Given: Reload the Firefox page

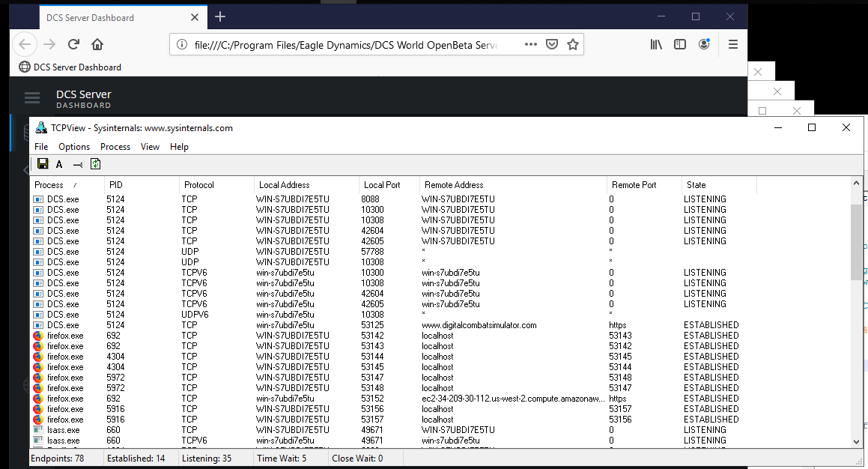Looking at the screenshot, I should point(73,44).
